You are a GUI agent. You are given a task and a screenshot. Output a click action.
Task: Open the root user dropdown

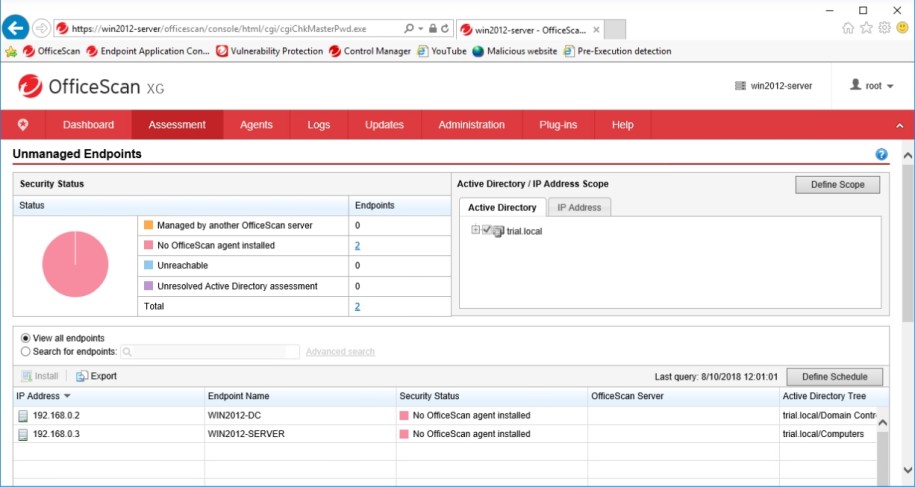pos(872,86)
